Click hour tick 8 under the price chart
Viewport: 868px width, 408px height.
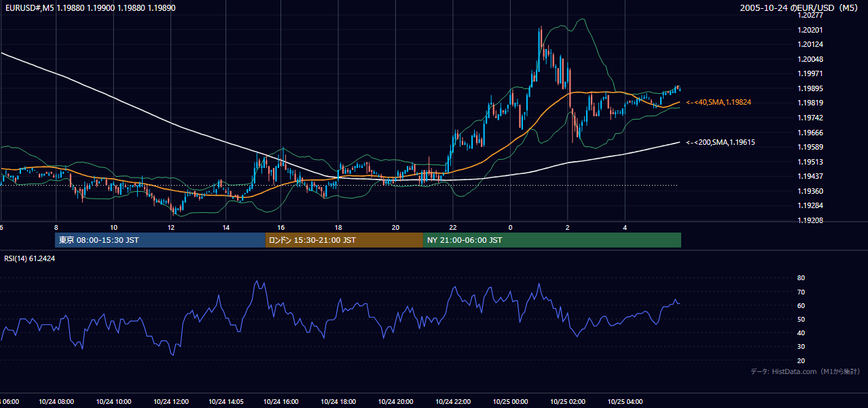click(x=56, y=227)
